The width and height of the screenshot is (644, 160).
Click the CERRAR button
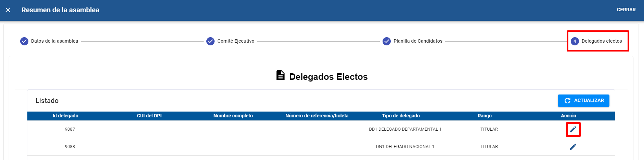pos(626,10)
